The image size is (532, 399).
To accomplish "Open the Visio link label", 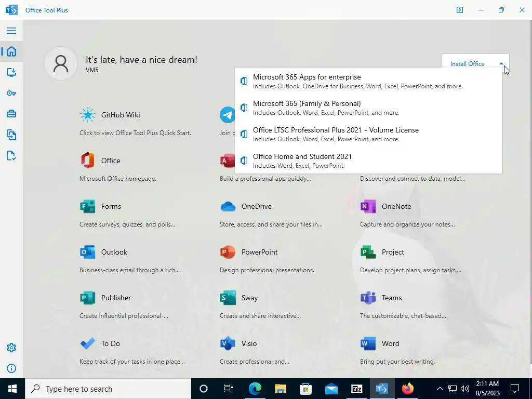I will click(249, 344).
